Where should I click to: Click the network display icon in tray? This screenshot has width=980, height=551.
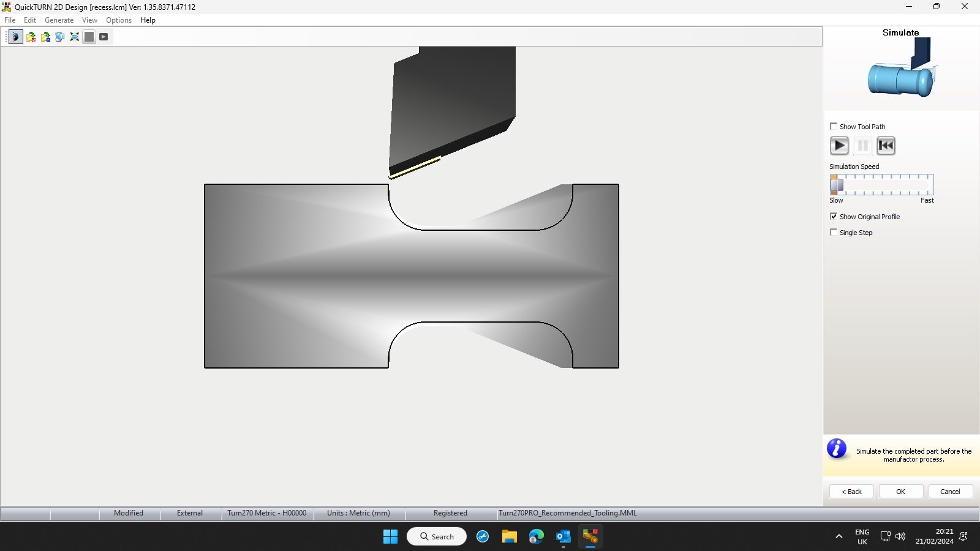coord(885,536)
